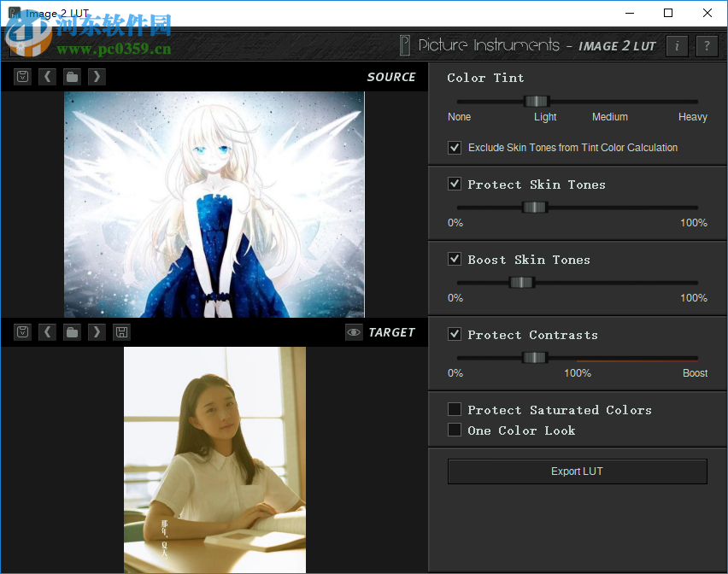The height and width of the screenshot is (574, 728).
Task: Go to previous source image
Action: (x=47, y=76)
